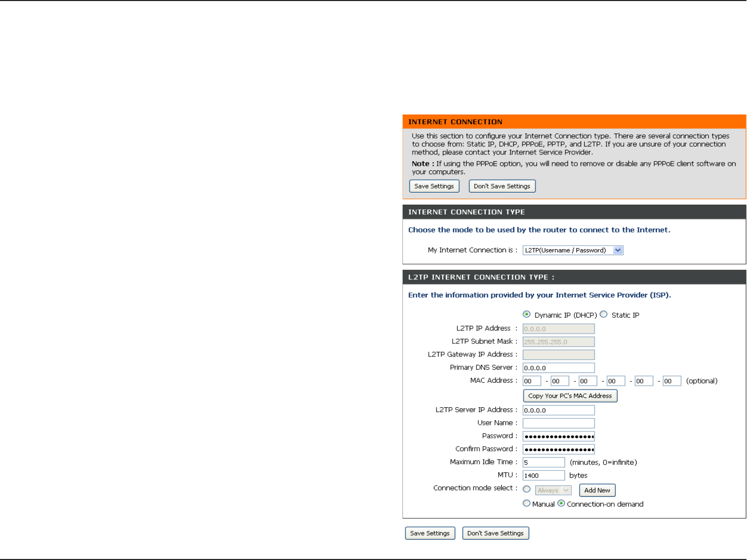Focus the L2TP IP Address field

pyautogui.click(x=559, y=329)
